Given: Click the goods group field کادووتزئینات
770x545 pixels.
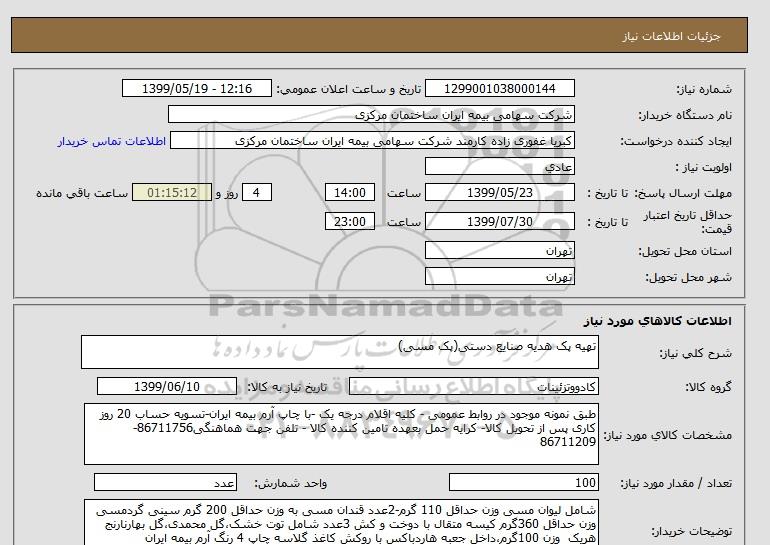Looking at the screenshot, I should tap(473, 386).
